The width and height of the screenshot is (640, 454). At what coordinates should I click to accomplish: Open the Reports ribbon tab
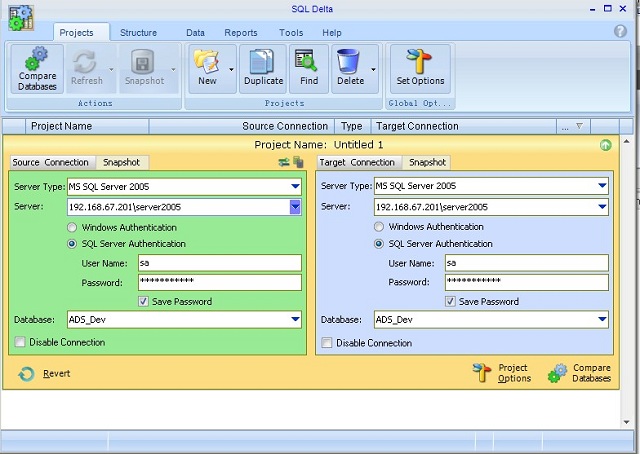pyautogui.click(x=241, y=33)
